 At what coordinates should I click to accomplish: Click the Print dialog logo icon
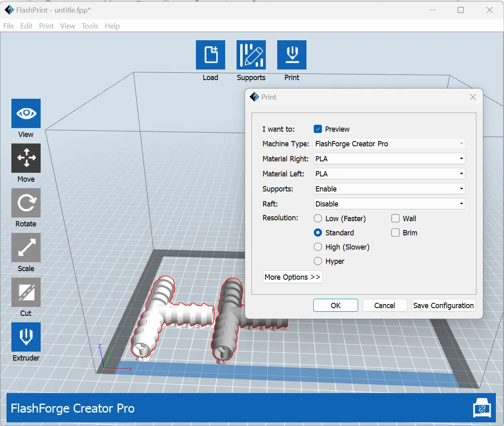[x=254, y=97]
